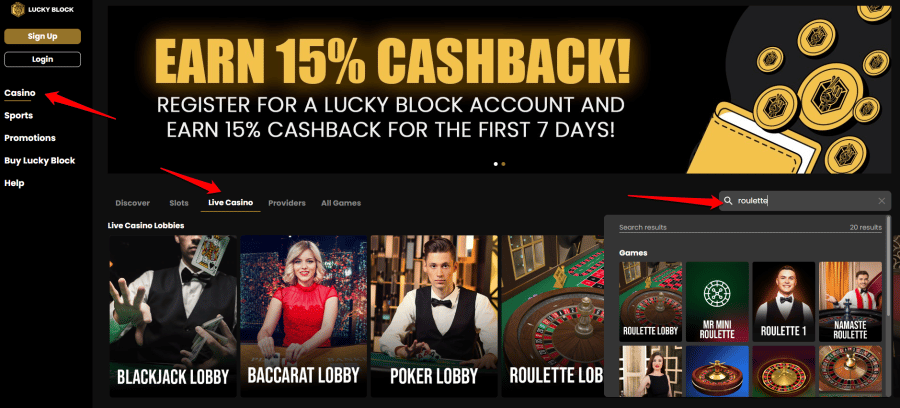Select the first carousel dot indicator
This screenshot has width=900, height=408.
[496, 164]
